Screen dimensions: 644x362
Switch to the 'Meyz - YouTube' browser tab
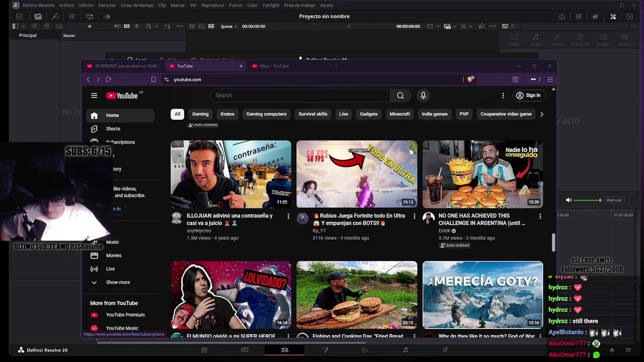(x=274, y=66)
